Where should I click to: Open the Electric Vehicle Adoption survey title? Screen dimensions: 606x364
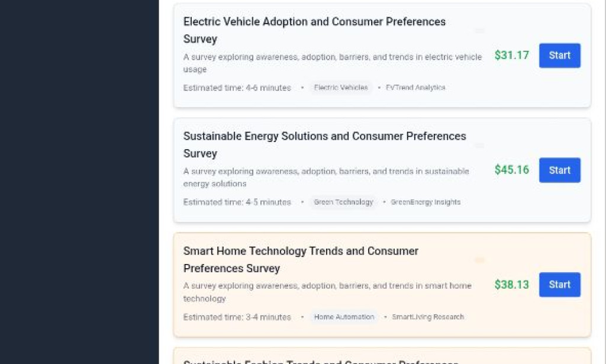pos(314,30)
